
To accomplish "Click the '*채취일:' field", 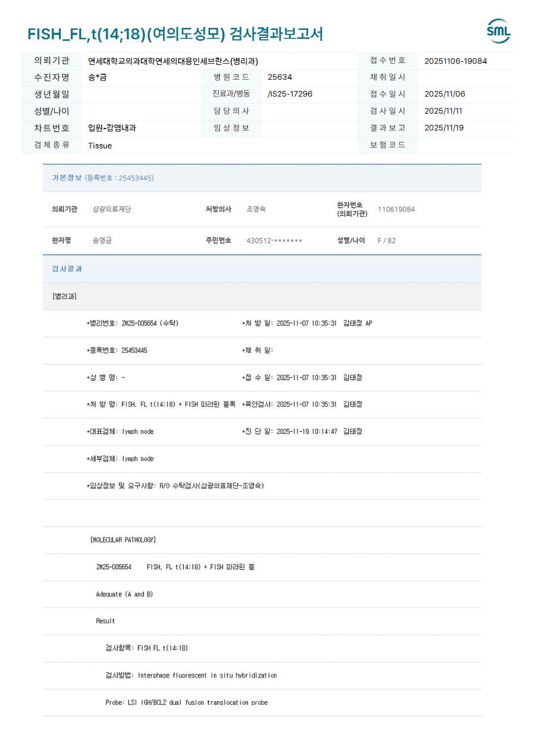I will (x=257, y=350).
